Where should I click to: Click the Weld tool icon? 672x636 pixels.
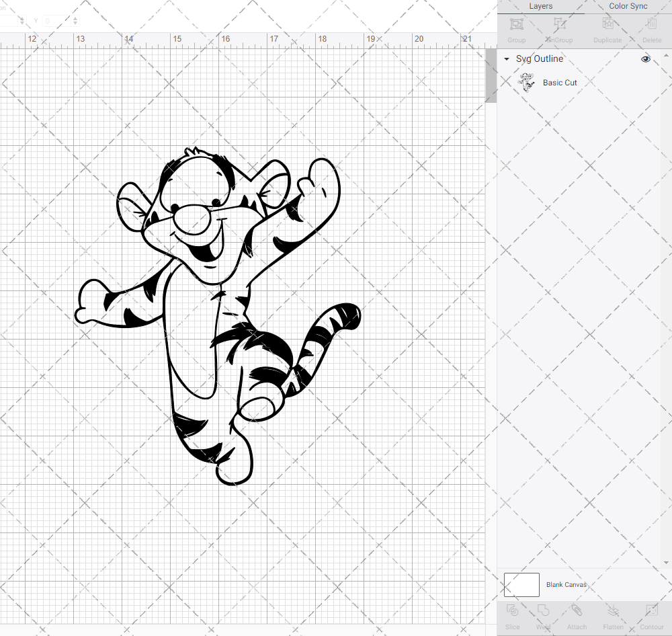pyautogui.click(x=543, y=610)
